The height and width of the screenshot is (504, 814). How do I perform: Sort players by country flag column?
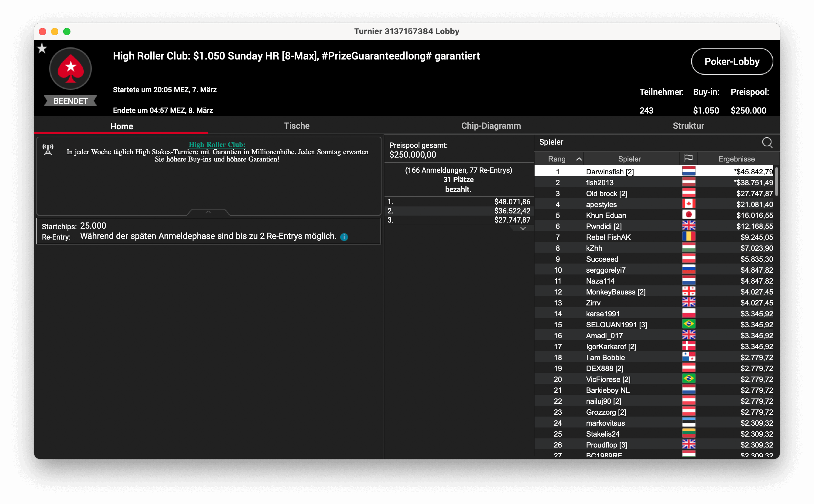(688, 159)
